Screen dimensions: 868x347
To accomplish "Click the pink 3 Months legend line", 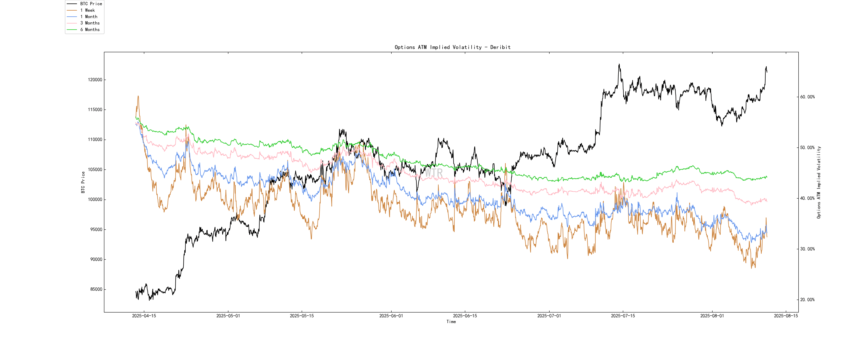I will click(x=72, y=23).
